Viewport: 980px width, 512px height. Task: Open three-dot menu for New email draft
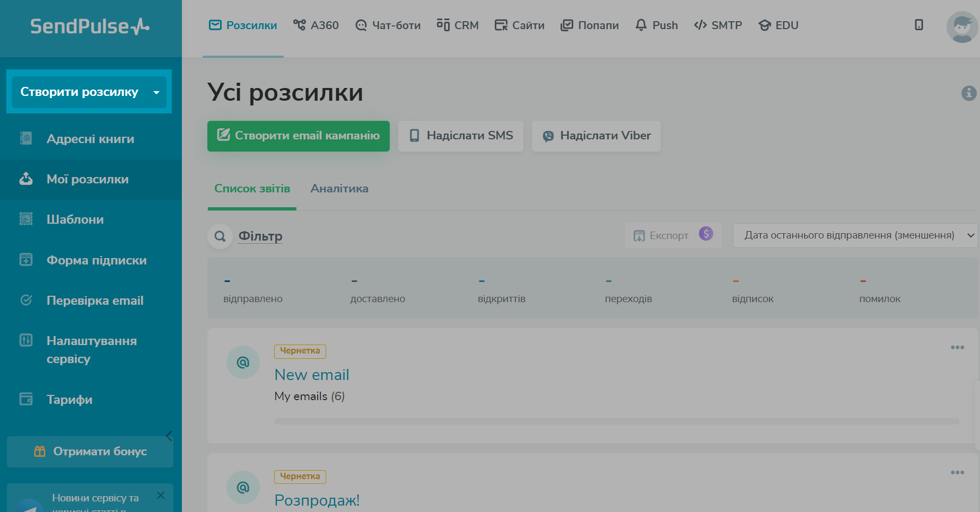(x=957, y=348)
